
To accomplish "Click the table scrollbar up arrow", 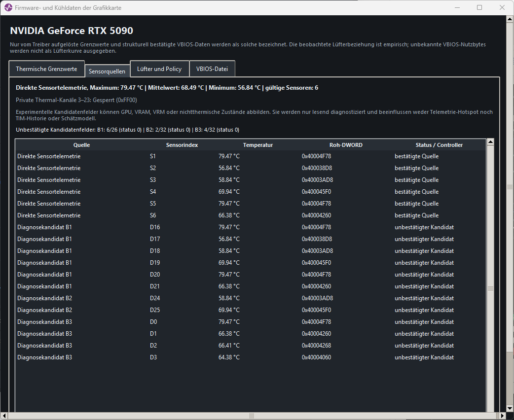I will pos(490,142).
